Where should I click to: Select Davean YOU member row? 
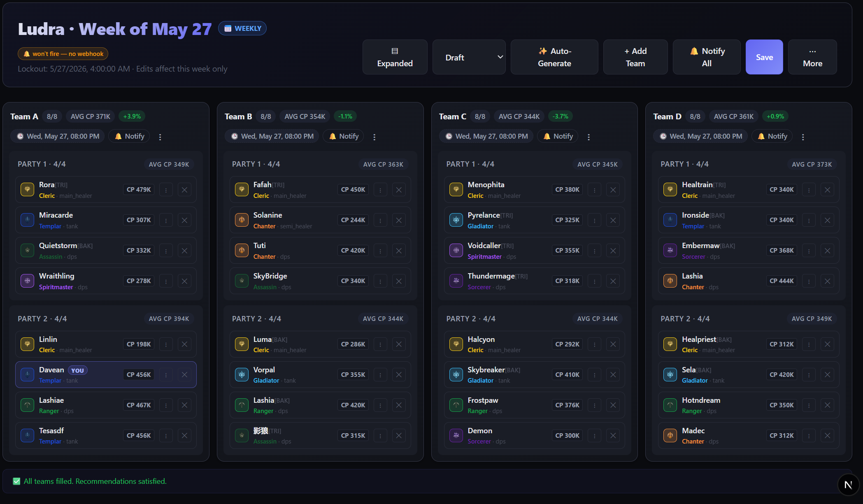pyautogui.click(x=106, y=375)
